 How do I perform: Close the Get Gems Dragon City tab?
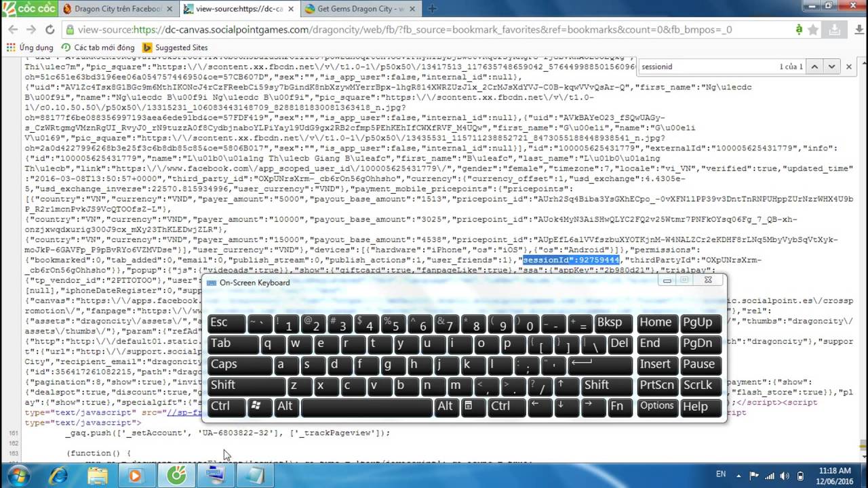click(x=411, y=9)
